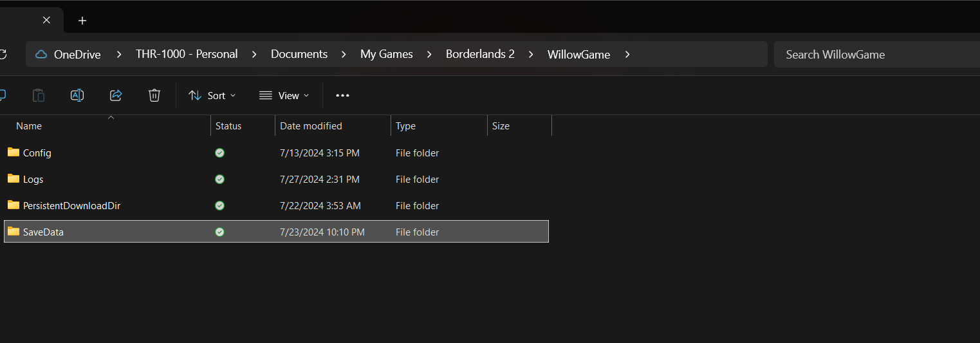Add a new tab with plus button
The image size is (980, 343).
pos(82,21)
